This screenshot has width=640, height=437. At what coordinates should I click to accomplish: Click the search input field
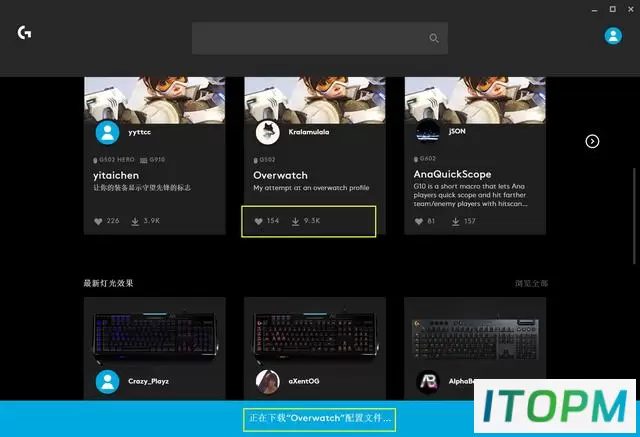pos(320,38)
